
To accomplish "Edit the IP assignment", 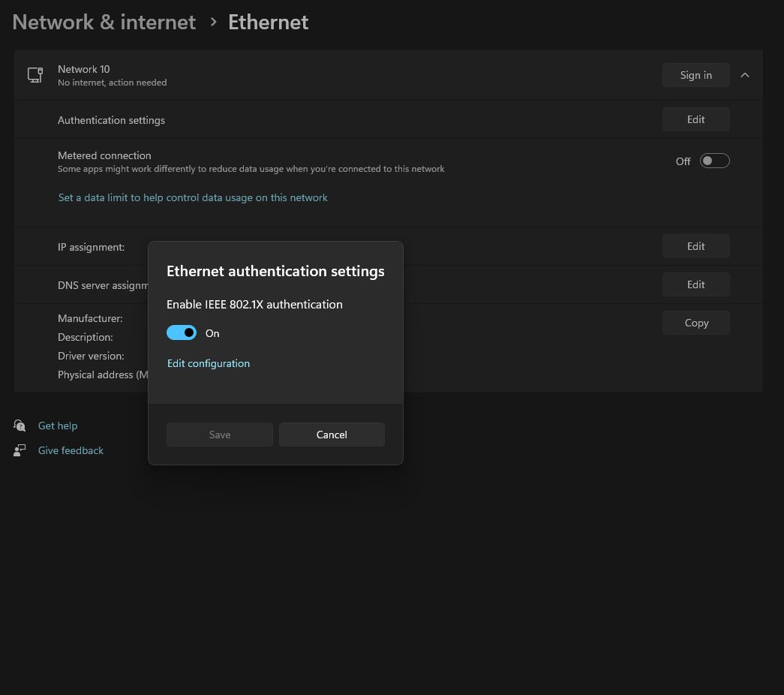I will tap(695, 246).
